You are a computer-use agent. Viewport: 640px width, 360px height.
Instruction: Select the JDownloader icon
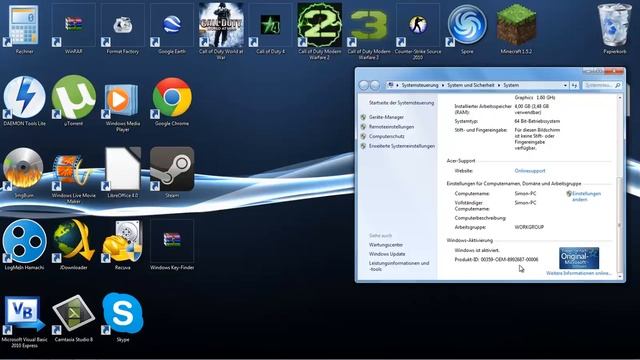point(73,242)
